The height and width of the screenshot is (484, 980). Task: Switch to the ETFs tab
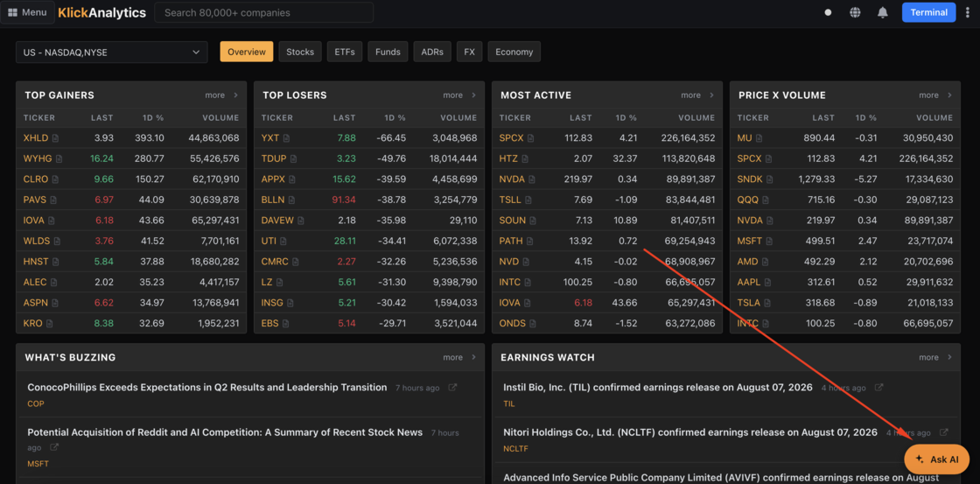345,52
